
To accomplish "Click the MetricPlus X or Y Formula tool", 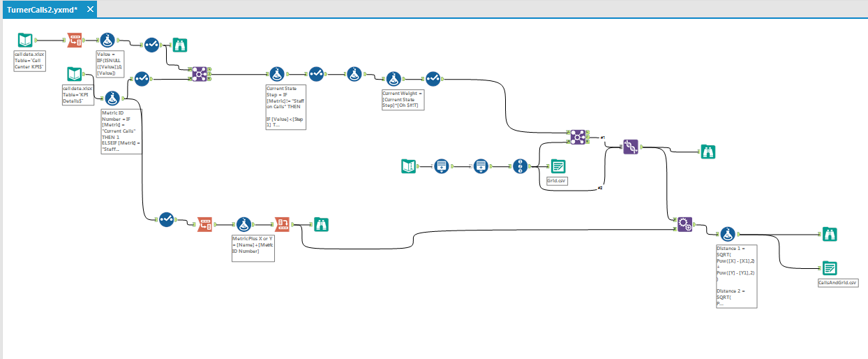I will coord(244,224).
